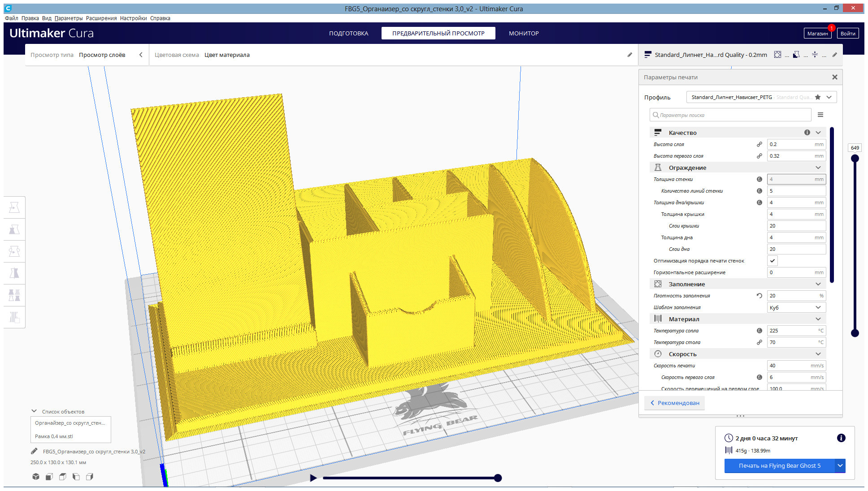Click the link icon beside Высота слоя
The width and height of the screenshot is (868, 491).
[759, 144]
